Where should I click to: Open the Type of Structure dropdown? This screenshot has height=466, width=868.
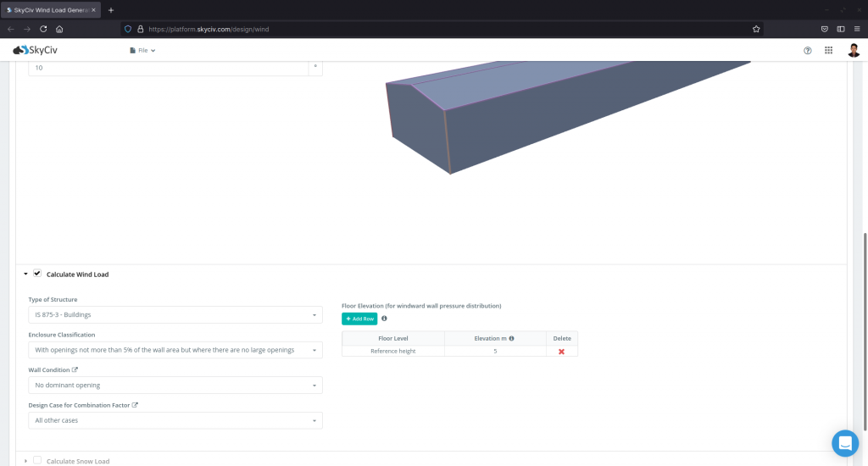[175, 315]
